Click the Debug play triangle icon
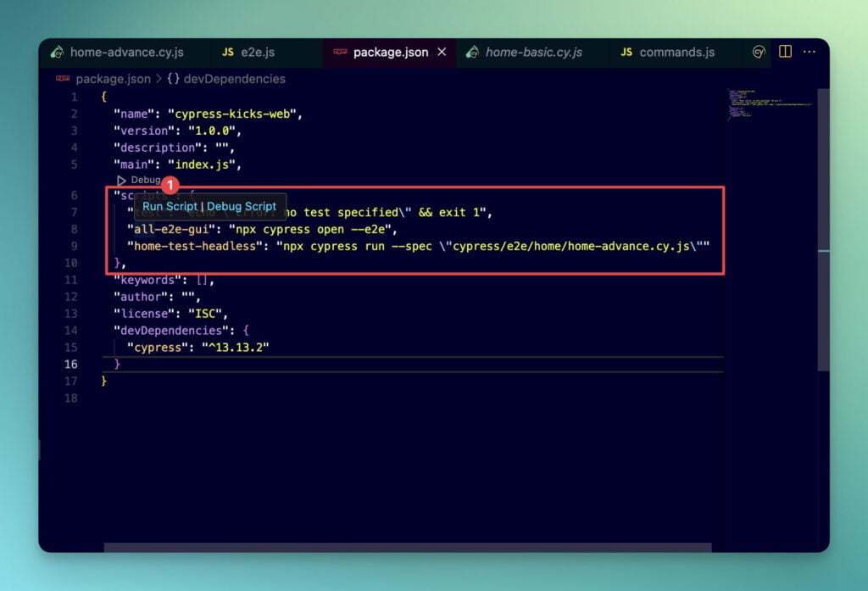The image size is (868, 591). pyautogui.click(x=121, y=181)
